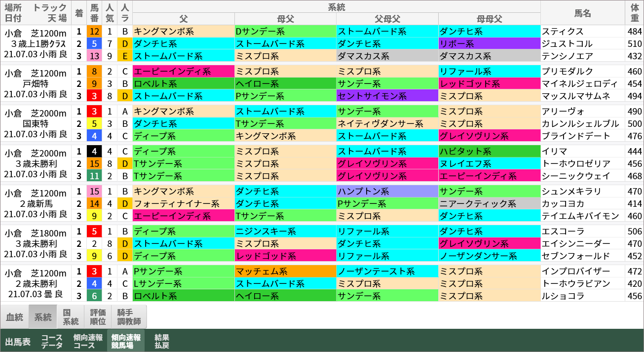
Task: Click horse name エスコーラ
Action: [563, 231]
